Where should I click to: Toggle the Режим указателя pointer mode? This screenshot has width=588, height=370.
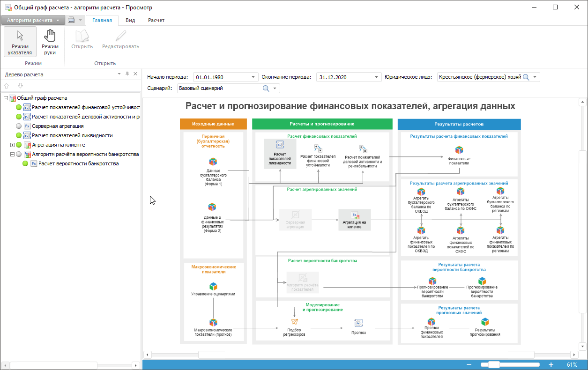(x=20, y=42)
